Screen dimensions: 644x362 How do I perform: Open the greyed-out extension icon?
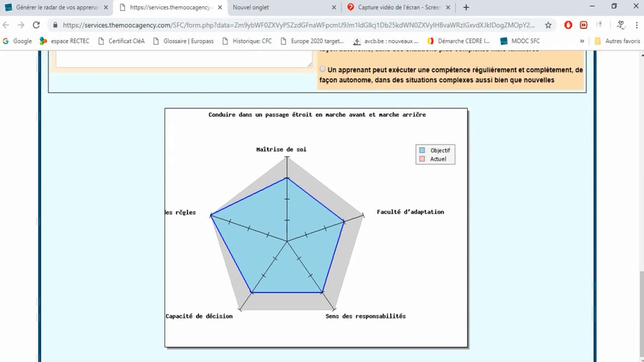[599, 25]
